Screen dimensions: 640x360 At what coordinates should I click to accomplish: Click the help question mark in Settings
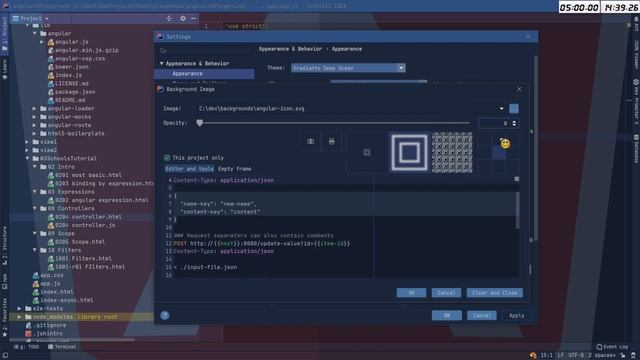(x=164, y=316)
